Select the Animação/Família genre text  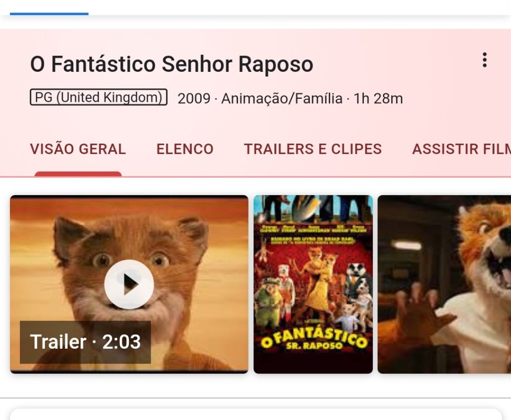tap(281, 99)
